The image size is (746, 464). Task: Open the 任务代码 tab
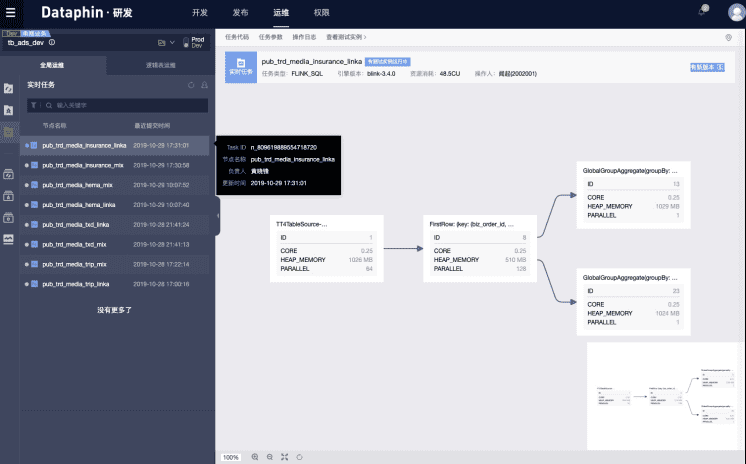click(237, 37)
